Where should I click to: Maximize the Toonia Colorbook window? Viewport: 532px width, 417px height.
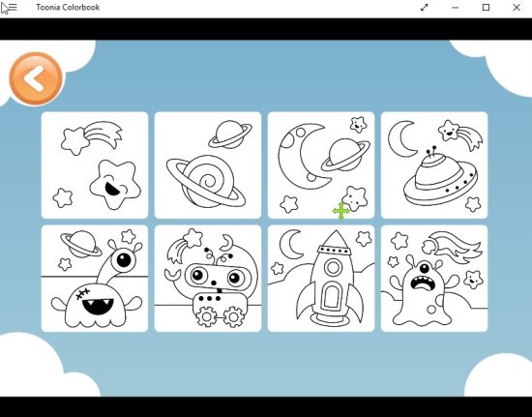[486, 7]
